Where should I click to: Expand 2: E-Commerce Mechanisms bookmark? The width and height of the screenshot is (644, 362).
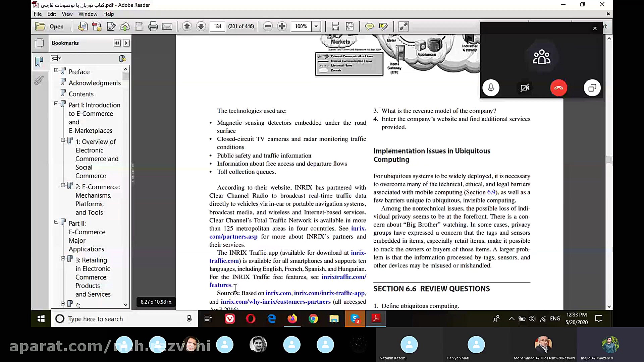point(63,185)
